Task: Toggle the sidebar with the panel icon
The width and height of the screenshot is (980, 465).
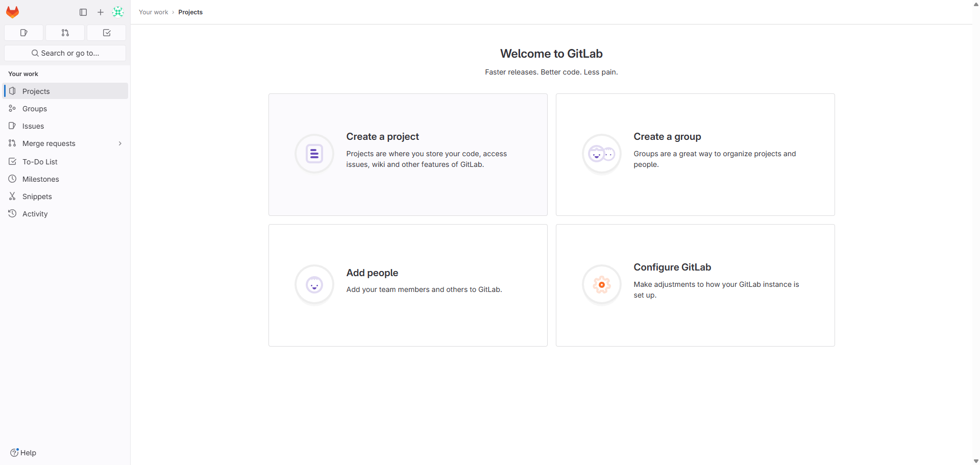Action: 83,12
